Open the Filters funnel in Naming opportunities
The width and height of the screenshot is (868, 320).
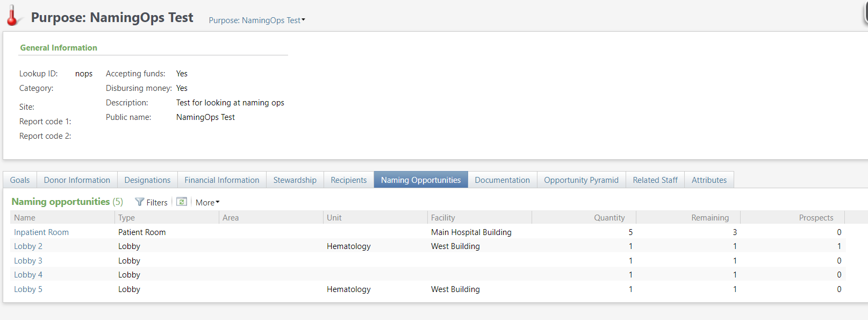coord(151,202)
